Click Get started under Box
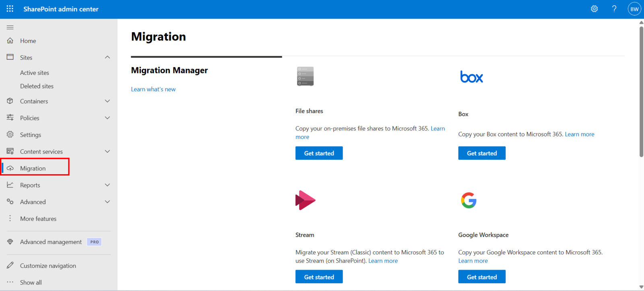 click(x=482, y=153)
